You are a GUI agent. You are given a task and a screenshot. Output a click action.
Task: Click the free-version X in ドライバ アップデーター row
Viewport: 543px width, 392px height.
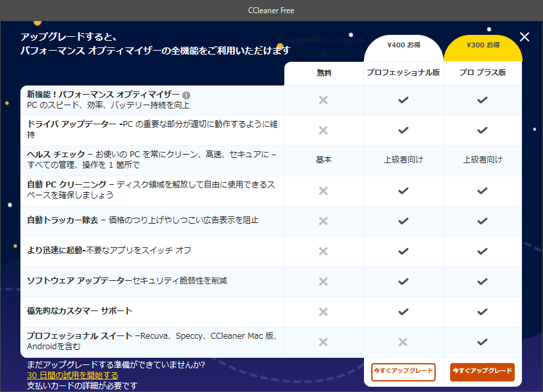pos(323,130)
